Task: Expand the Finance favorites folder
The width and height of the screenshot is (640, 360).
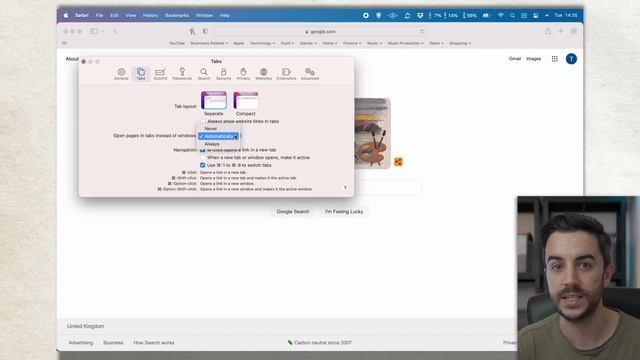Action: click(x=352, y=43)
